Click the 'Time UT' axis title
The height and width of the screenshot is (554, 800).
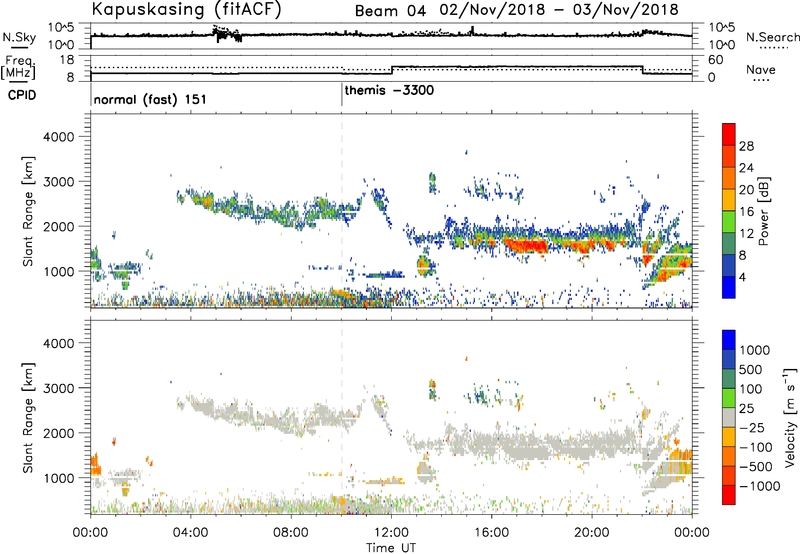tap(391, 548)
